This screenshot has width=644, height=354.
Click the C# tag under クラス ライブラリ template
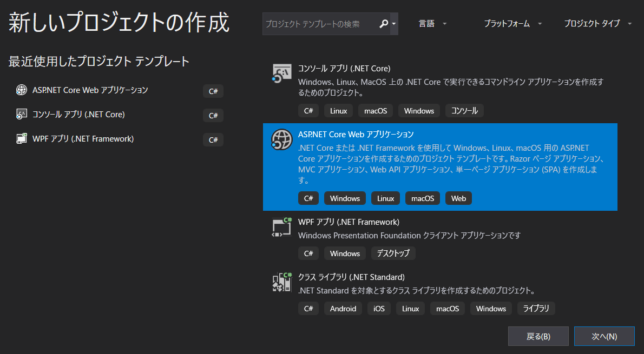(x=308, y=309)
